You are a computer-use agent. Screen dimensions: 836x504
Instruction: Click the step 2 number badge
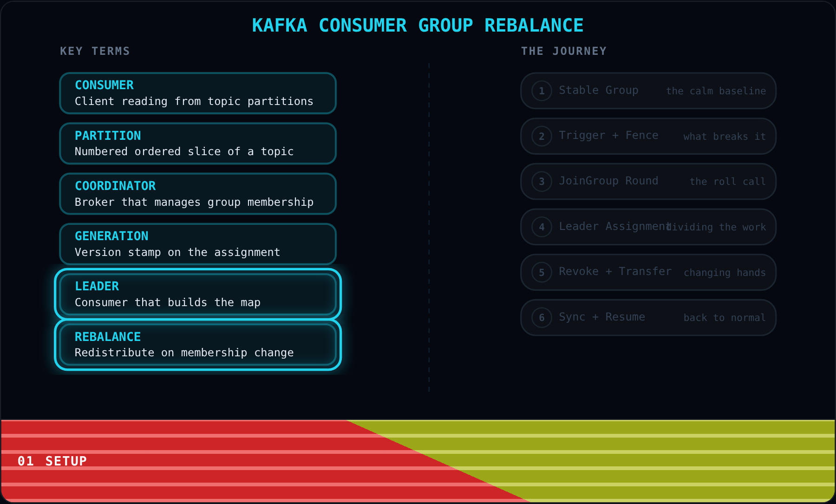click(x=542, y=136)
